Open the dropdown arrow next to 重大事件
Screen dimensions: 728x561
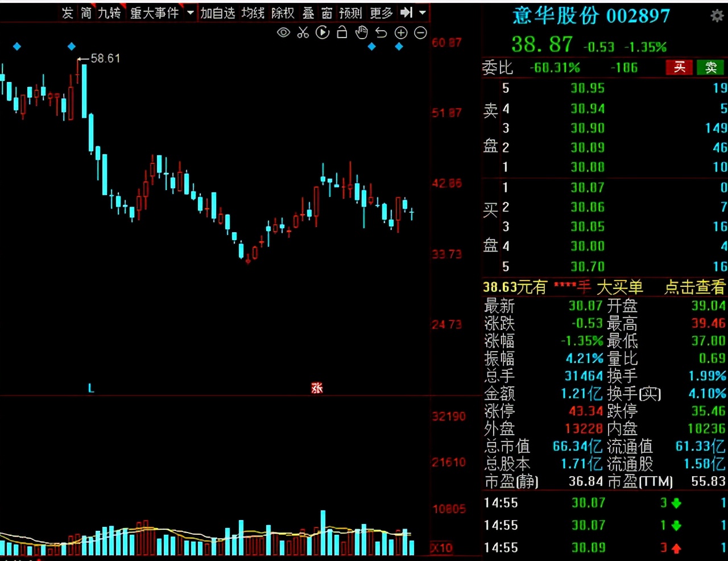[189, 13]
